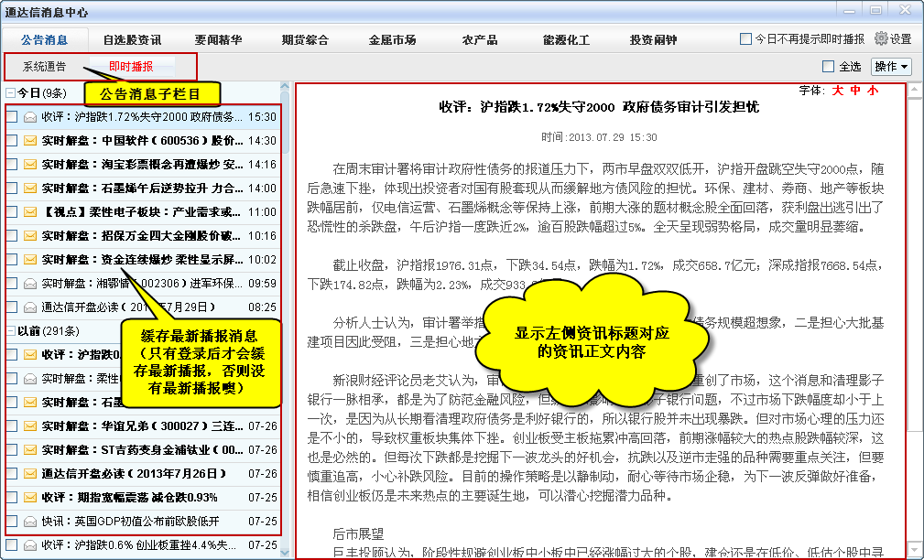Screen dimensions: 924x560
Task: Click envelope icon beside 招保万金四大金刚 message
Action: (30, 235)
